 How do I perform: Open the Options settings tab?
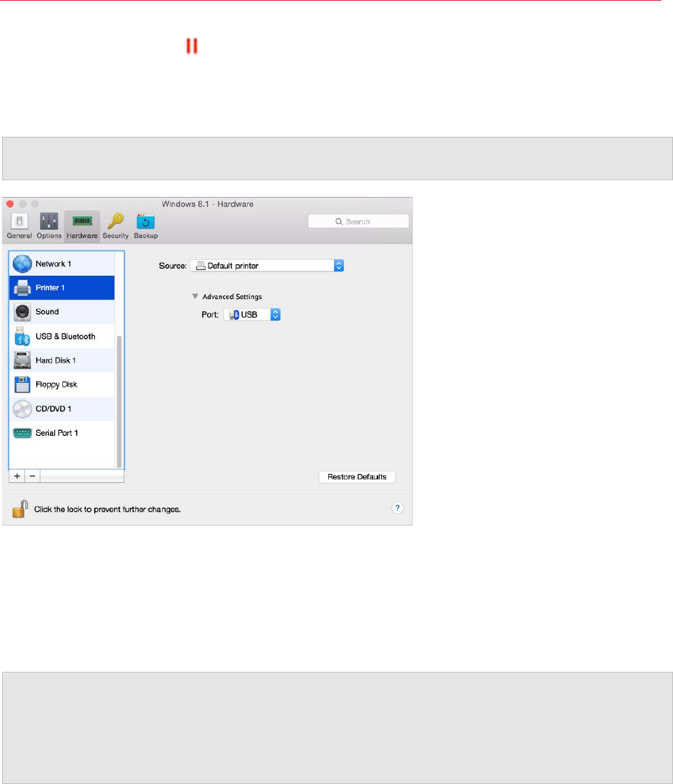tap(49, 226)
